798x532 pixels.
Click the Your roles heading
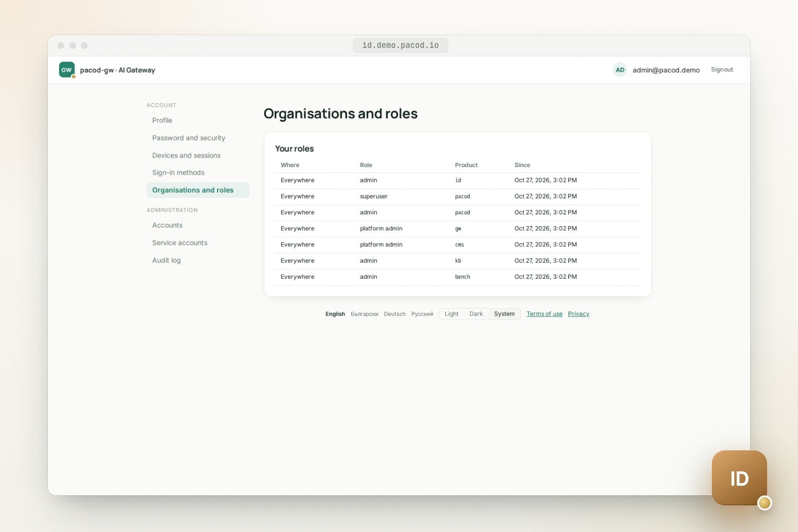(294, 148)
